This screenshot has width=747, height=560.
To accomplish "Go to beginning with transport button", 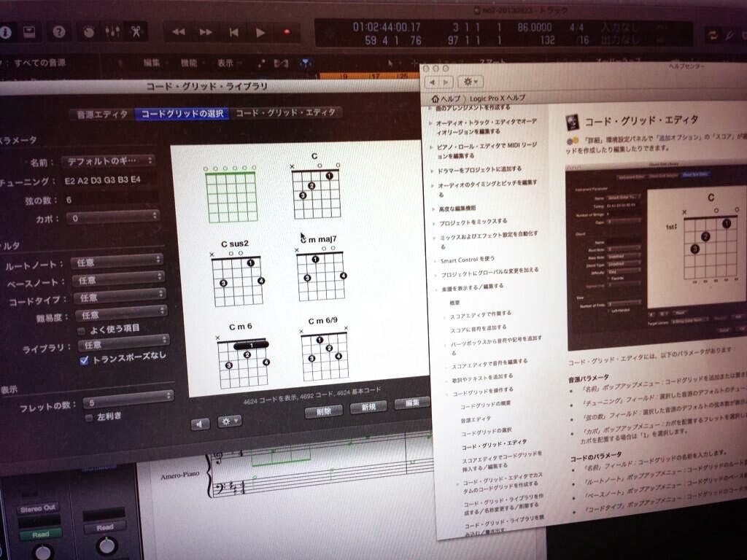I will click(233, 32).
